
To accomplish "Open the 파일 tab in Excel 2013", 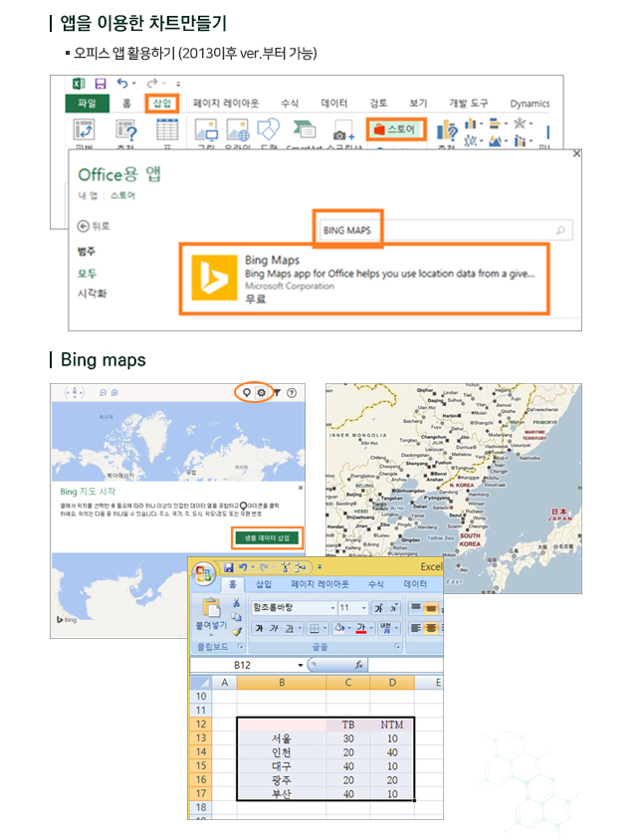I will (87, 103).
